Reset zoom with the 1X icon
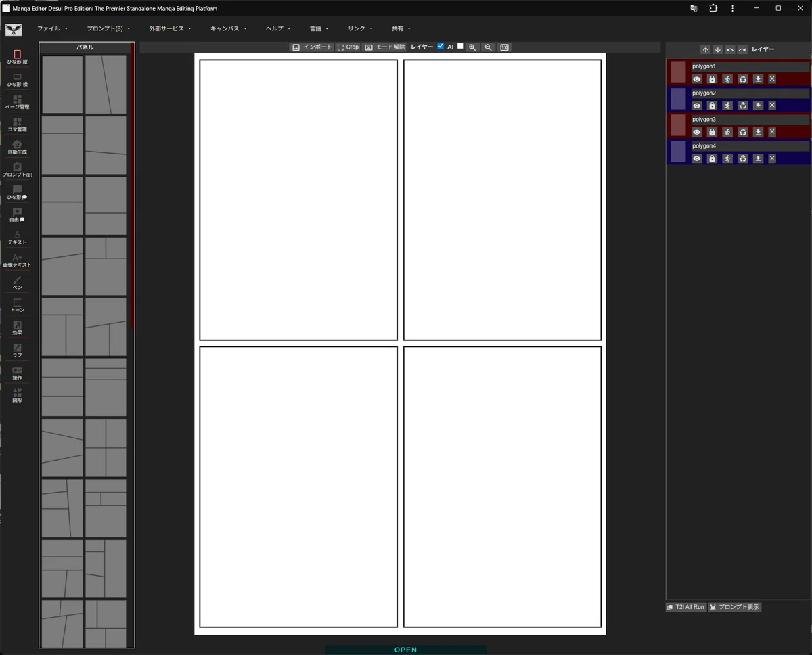 tap(504, 47)
